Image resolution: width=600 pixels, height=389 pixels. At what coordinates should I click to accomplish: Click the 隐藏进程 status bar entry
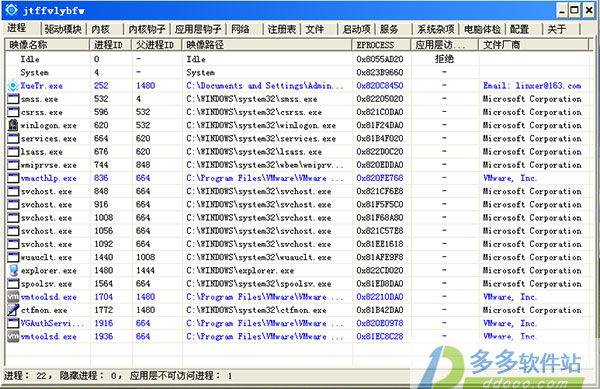(90, 376)
